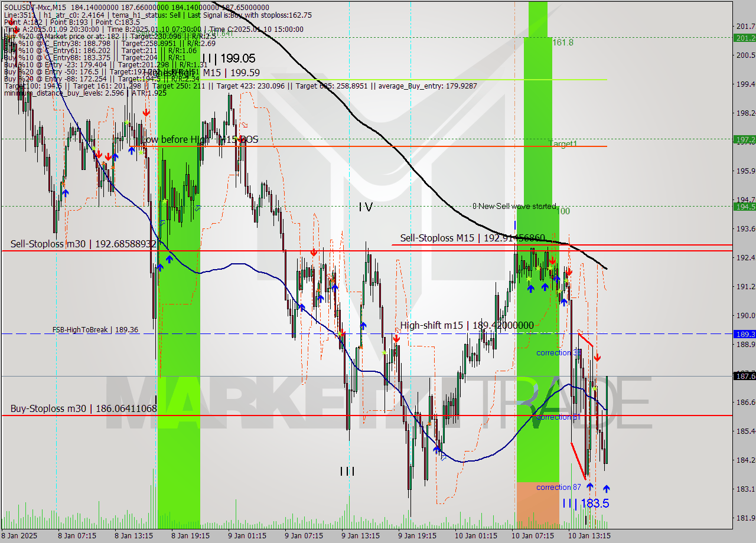Image resolution: width=756 pixels, height=543 pixels.
Task: Click the 200.5 price axis value
Action: pyautogui.click(x=746, y=55)
